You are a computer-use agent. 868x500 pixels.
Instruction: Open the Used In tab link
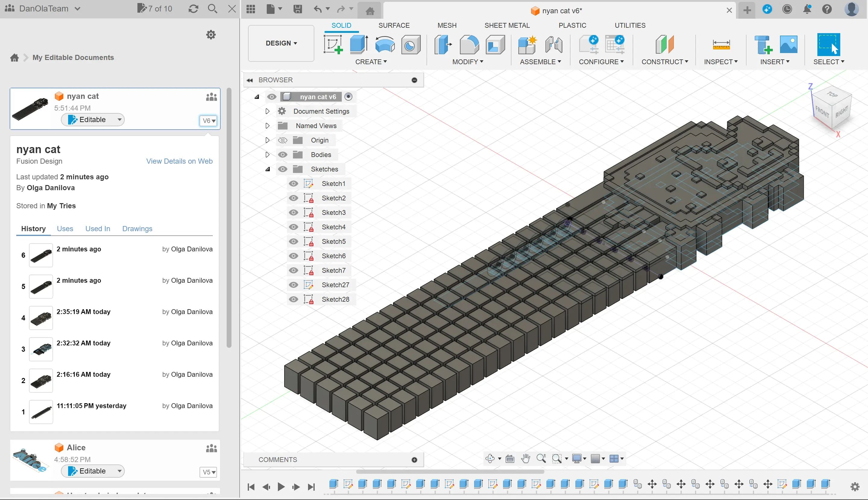98,229
